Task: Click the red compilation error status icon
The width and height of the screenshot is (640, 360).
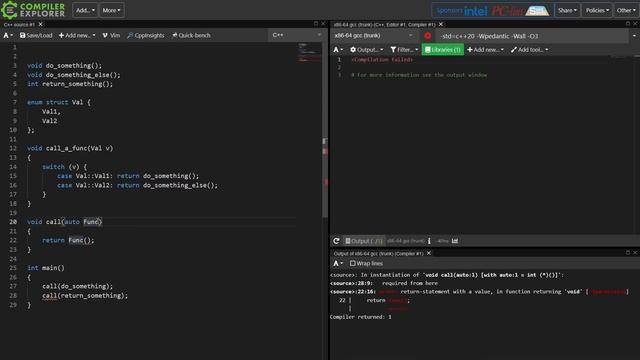Action: 427,36
